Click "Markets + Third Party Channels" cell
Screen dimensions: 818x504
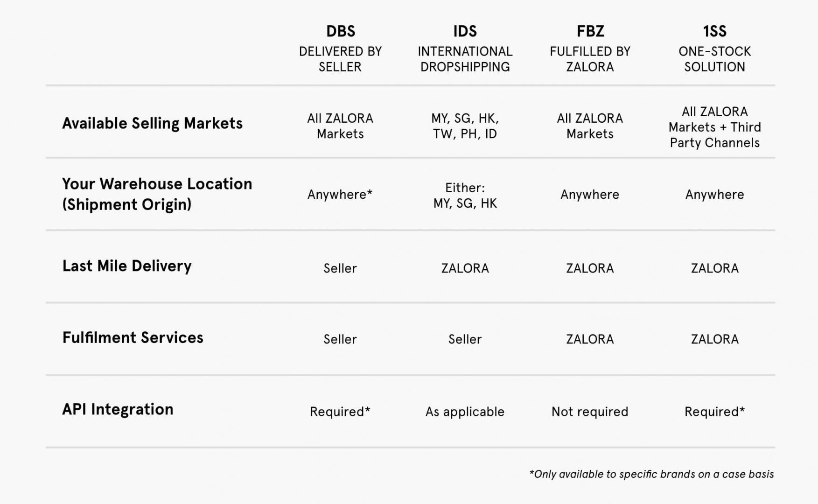coord(714,127)
